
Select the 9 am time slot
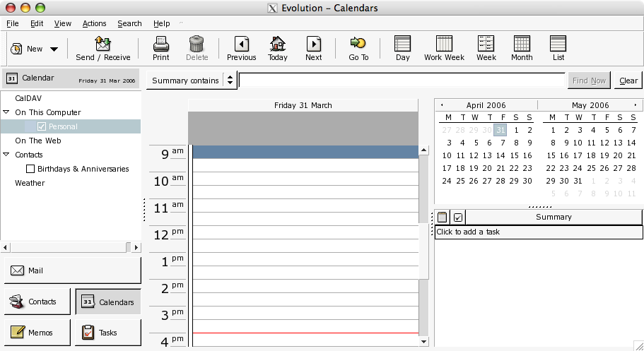tap(305, 152)
